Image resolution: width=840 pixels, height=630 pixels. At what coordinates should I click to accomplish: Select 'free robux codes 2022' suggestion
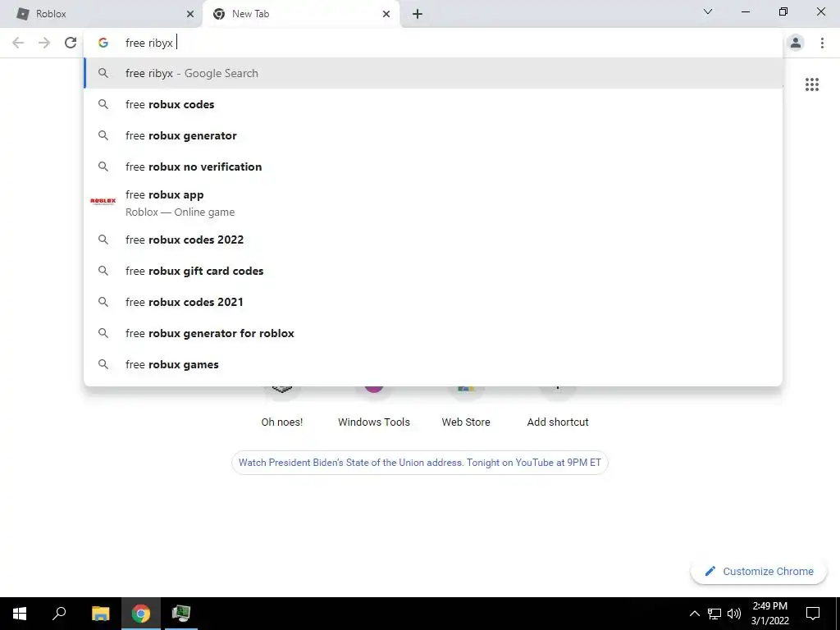click(x=433, y=240)
